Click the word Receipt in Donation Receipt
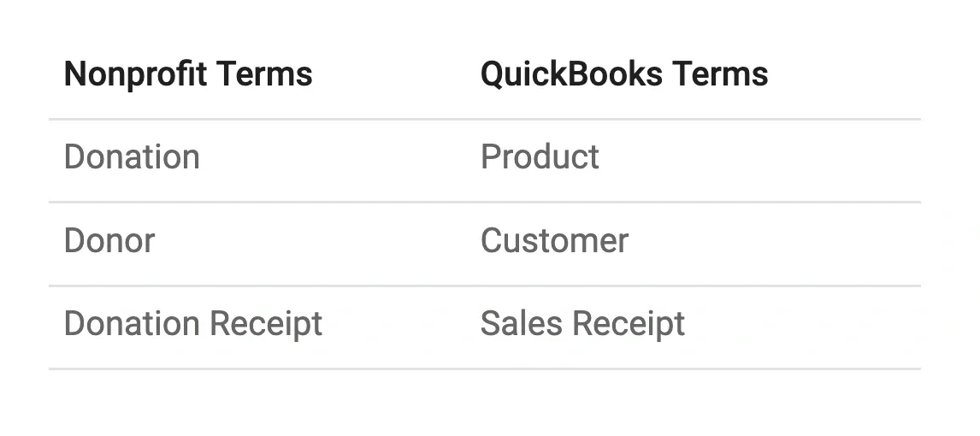Image resolution: width=980 pixels, height=436 pixels. 266,324
